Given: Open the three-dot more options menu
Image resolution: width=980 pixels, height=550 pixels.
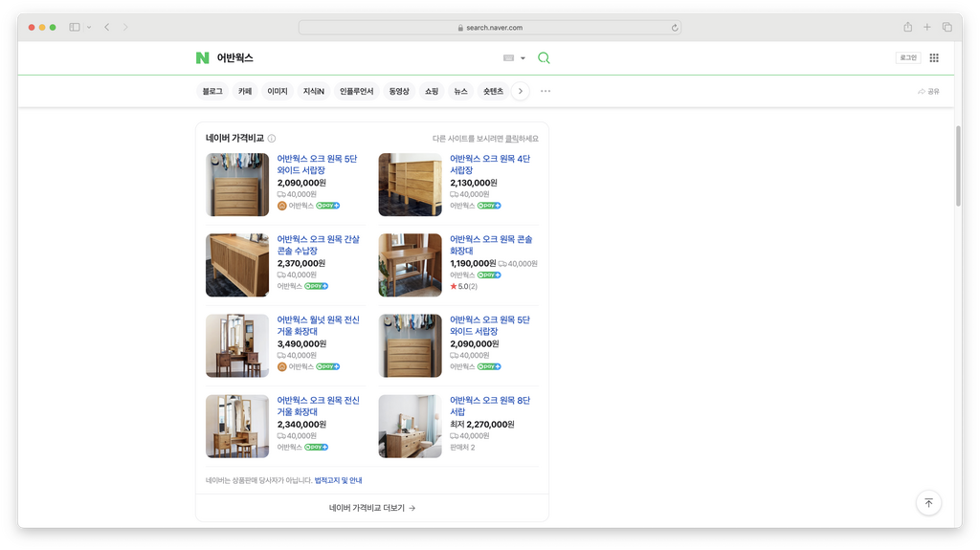Looking at the screenshot, I should [x=546, y=91].
